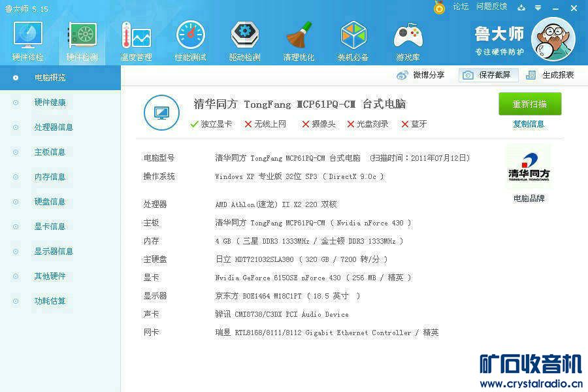Click the motherboard value Nvidia nForce 430

click(313, 223)
